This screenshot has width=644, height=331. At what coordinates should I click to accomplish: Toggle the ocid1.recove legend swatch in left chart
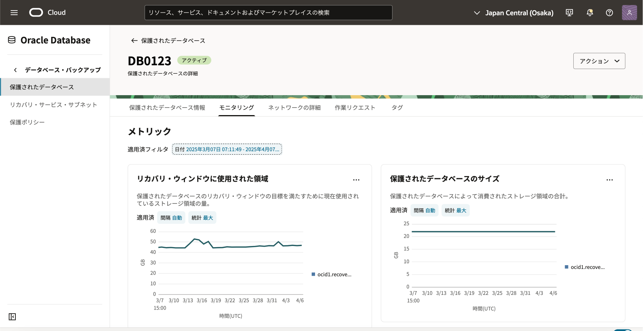(313, 274)
